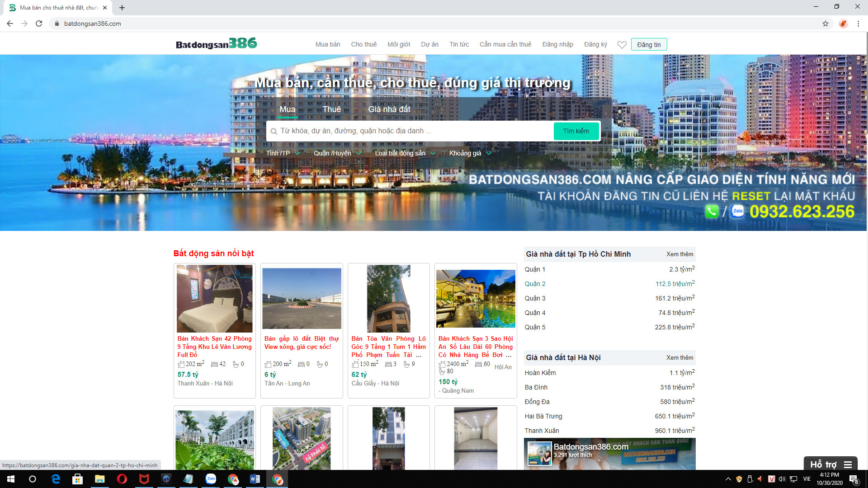Image resolution: width=868 pixels, height=488 pixels.
Task: Click the search magnifier icon in search box
Action: [274, 131]
